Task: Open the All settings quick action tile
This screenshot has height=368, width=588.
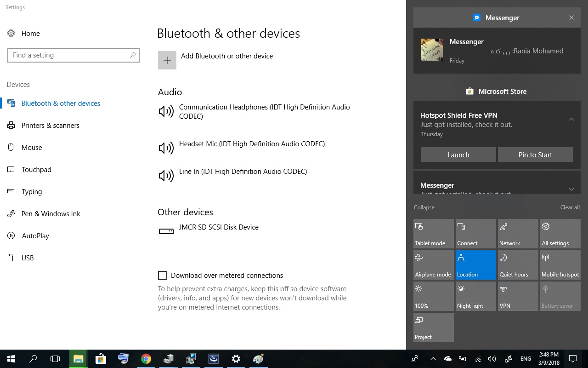Action: 560,234
